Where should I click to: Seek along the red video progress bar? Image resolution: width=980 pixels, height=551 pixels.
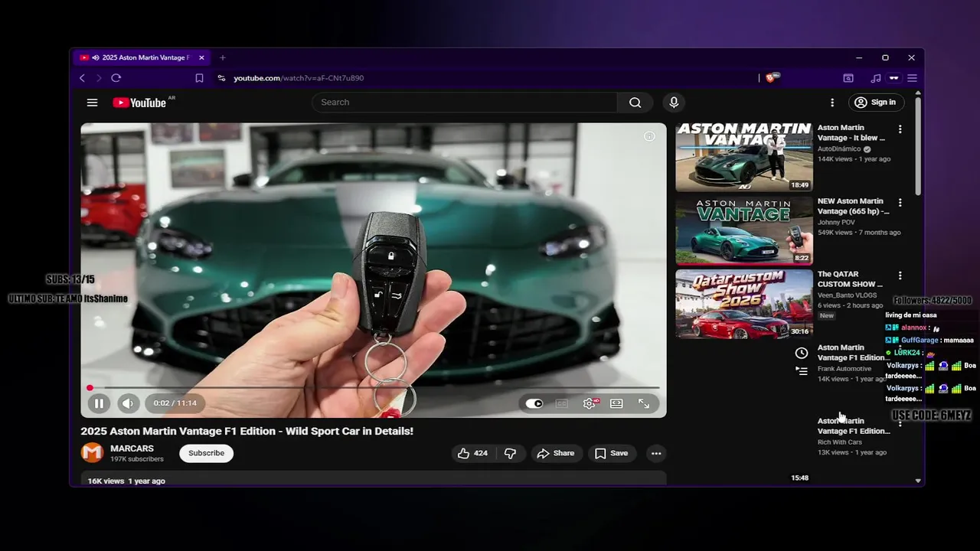pos(373,388)
